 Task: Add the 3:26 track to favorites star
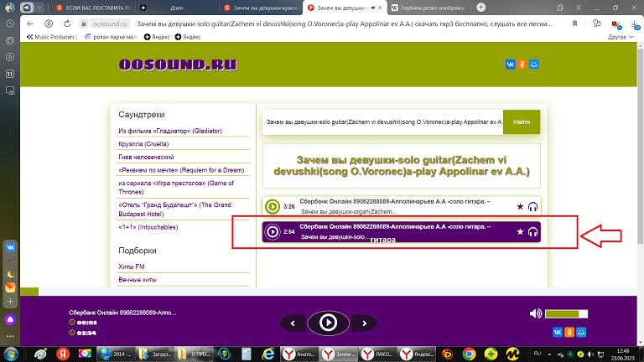(x=520, y=206)
